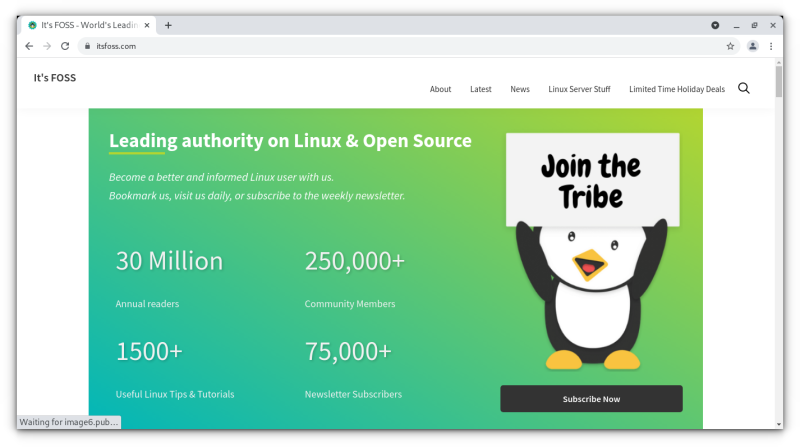The width and height of the screenshot is (800, 447).
Task: Select the It's FOSS browser tab
Action: tap(89, 25)
